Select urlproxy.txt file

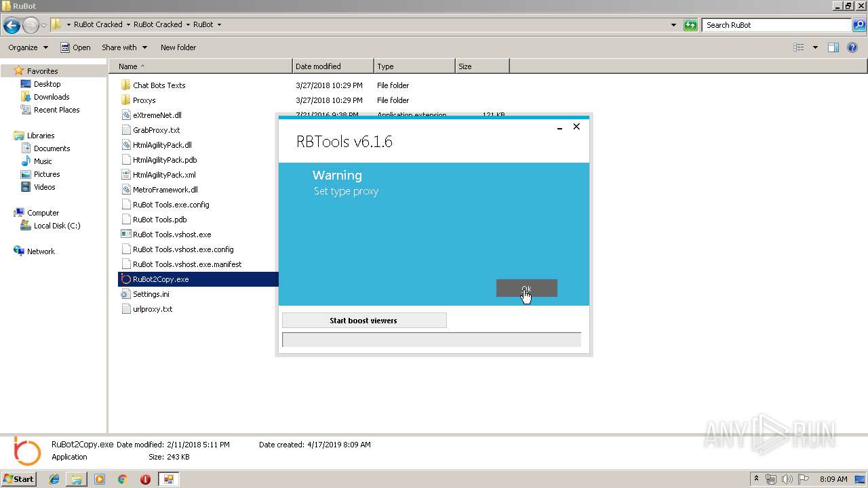point(153,309)
